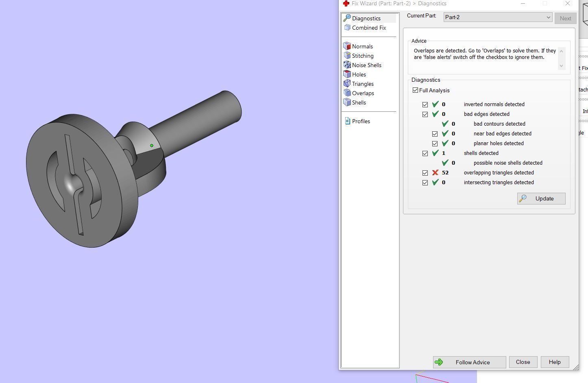Click the Holes cube icon

point(347,74)
